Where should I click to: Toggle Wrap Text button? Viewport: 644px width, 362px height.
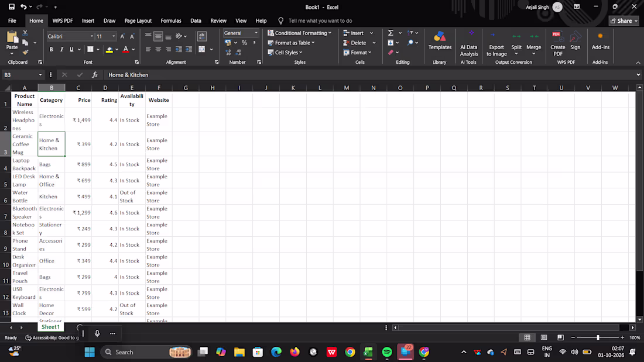click(201, 36)
